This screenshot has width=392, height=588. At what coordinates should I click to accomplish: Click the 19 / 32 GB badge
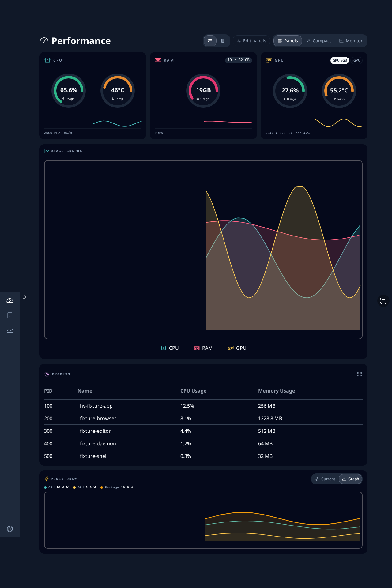click(239, 60)
